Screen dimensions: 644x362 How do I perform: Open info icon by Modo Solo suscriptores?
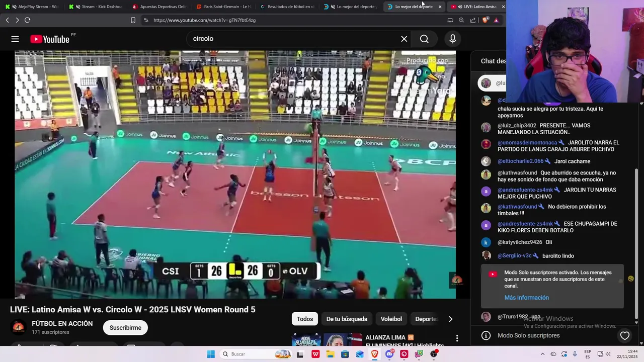pos(486,335)
